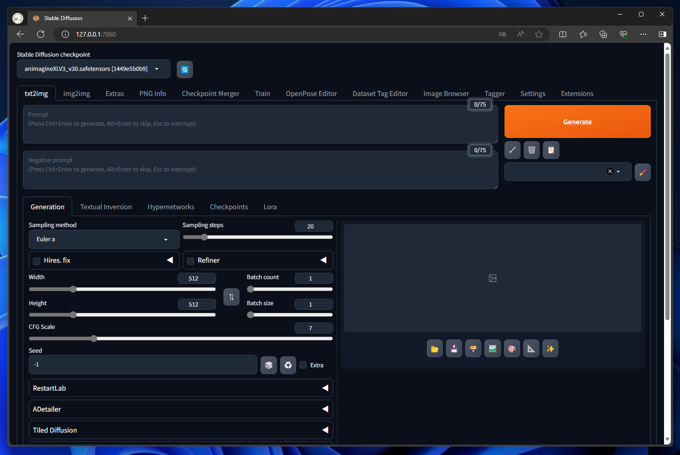
Task: Send image to extras ruler icon
Action: [531, 349]
